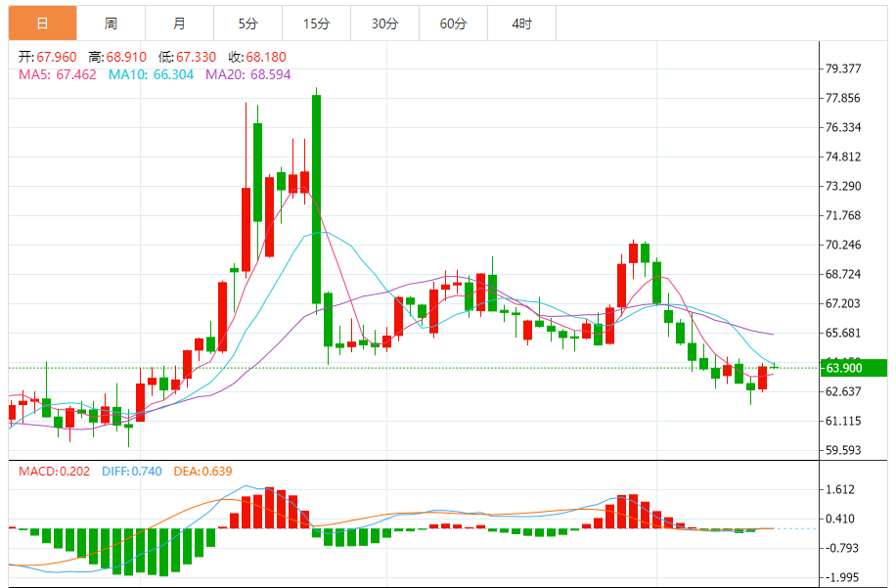896x588 pixels.
Task: Open the 5分 five-minute chart tab
Action: point(248,23)
